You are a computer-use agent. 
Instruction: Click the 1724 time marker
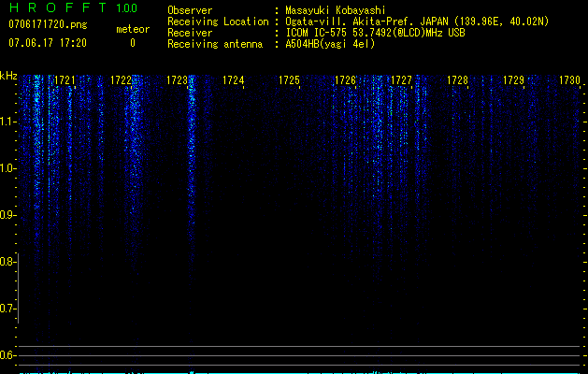[234, 80]
